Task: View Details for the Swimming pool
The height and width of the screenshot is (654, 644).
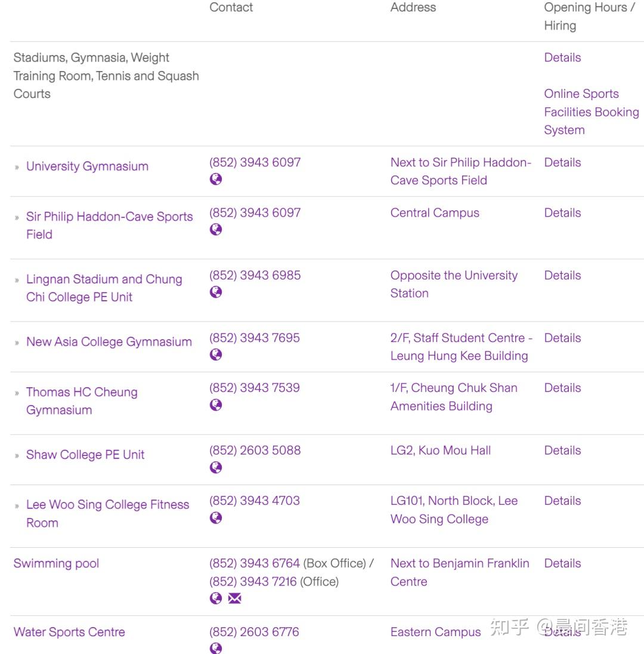Action: point(562,563)
